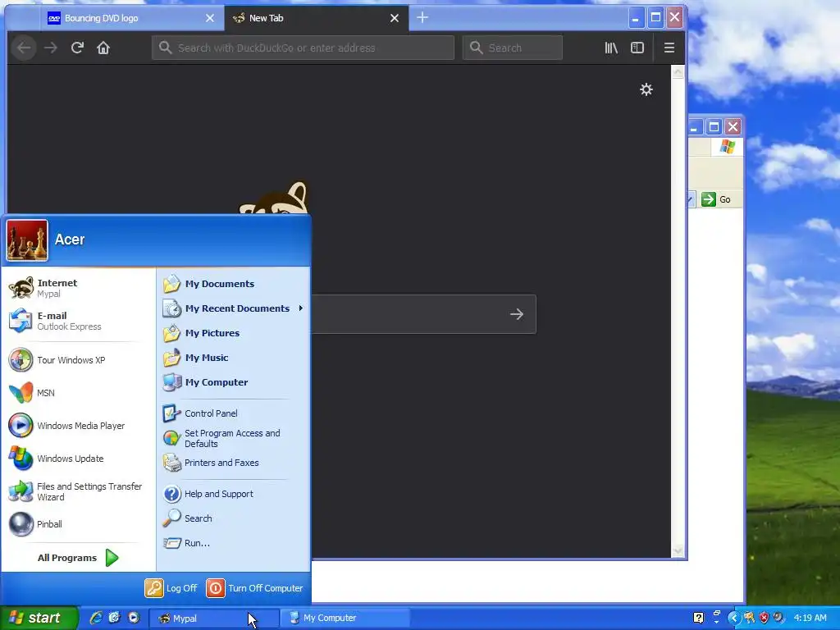The image size is (840, 630).
Task: Go to browser home page icon
Action: click(103, 48)
